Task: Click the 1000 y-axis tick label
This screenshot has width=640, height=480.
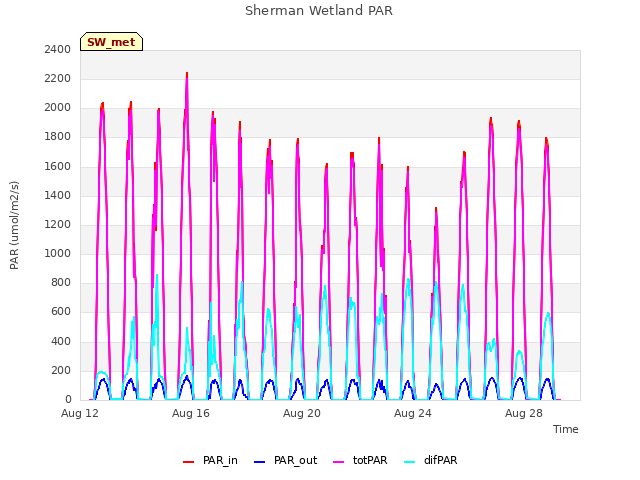Action: pos(58,253)
